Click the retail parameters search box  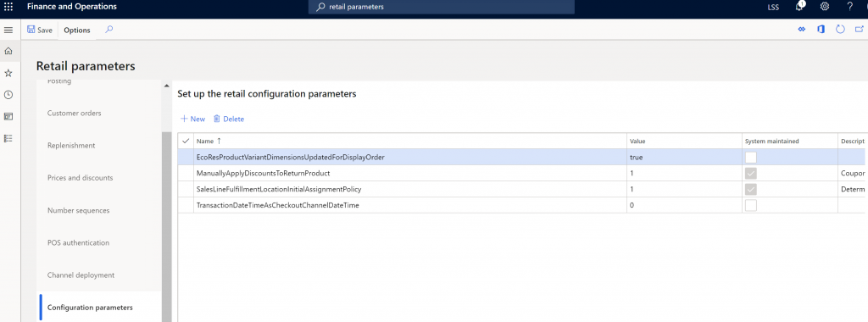click(x=441, y=7)
